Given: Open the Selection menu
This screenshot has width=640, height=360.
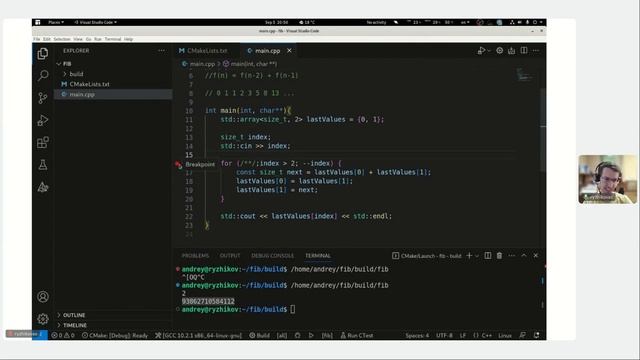Looking at the screenshot, I should pos(62,39).
